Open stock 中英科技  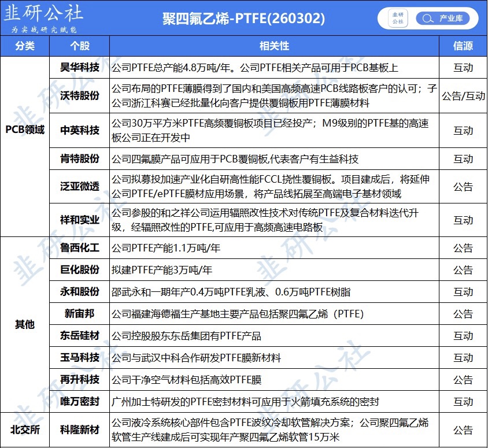click(80, 131)
